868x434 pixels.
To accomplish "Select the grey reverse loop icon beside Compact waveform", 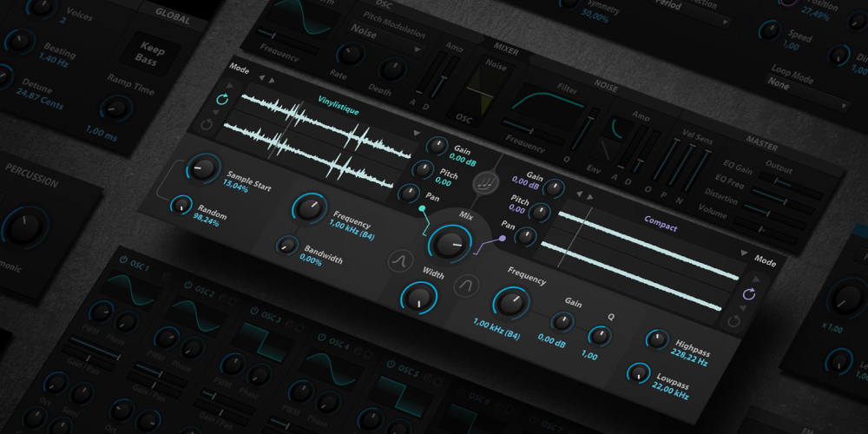I will (x=734, y=320).
